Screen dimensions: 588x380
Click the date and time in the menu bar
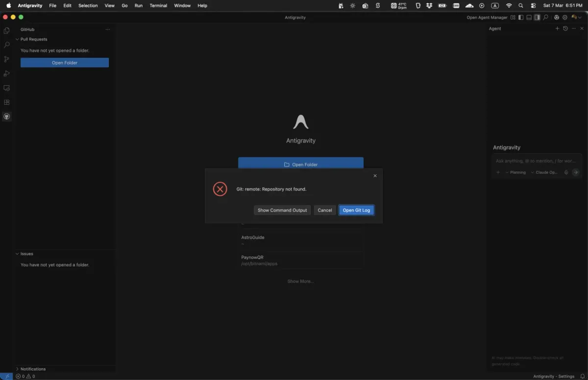563,5
